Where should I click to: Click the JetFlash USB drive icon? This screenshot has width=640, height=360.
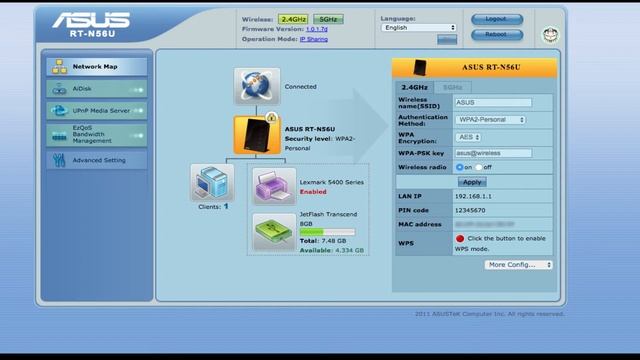[x=274, y=232]
